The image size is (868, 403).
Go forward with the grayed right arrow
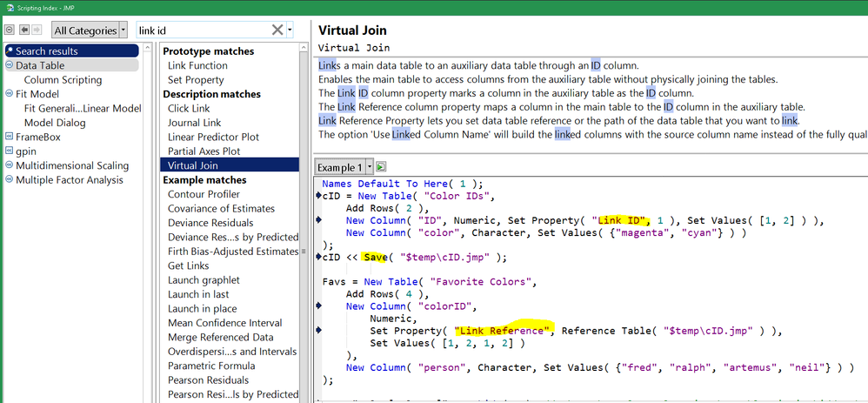[x=37, y=30]
